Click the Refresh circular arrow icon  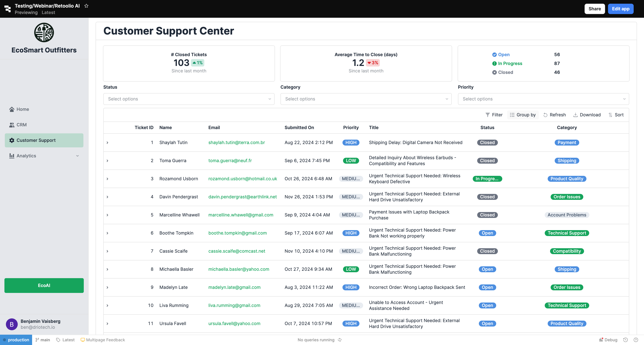(545, 115)
